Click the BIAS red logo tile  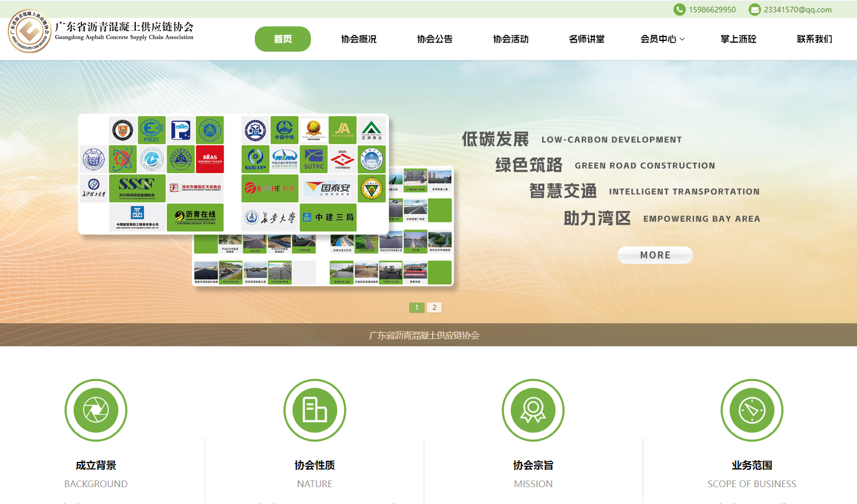click(210, 159)
